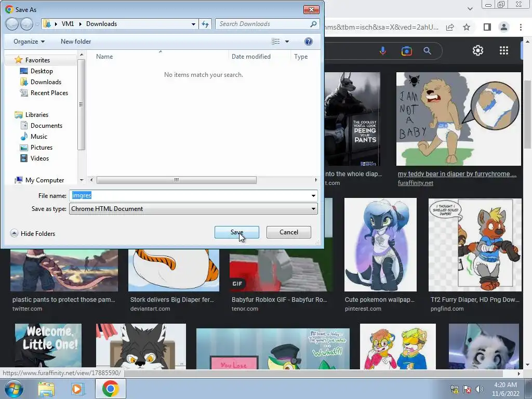Open Recent Places in navigation pane
Screen dimensions: 532x399
[49, 92]
